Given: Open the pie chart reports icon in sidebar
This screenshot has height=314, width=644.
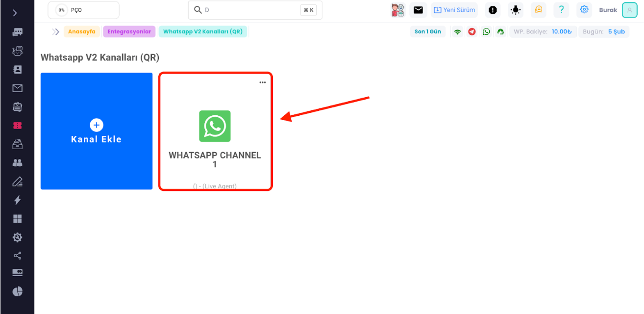Looking at the screenshot, I should (18, 291).
